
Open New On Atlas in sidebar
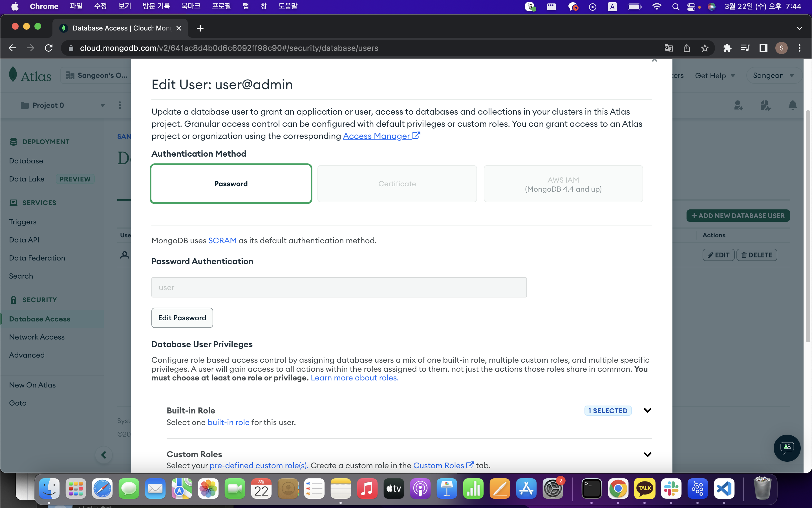[32, 385]
